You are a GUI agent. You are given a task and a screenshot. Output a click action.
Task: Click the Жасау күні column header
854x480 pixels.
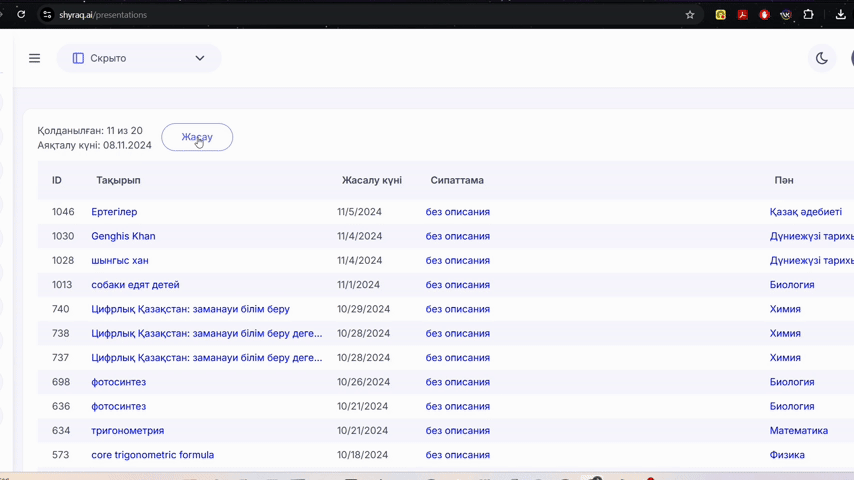pyautogui.click(x=371, y=180)
